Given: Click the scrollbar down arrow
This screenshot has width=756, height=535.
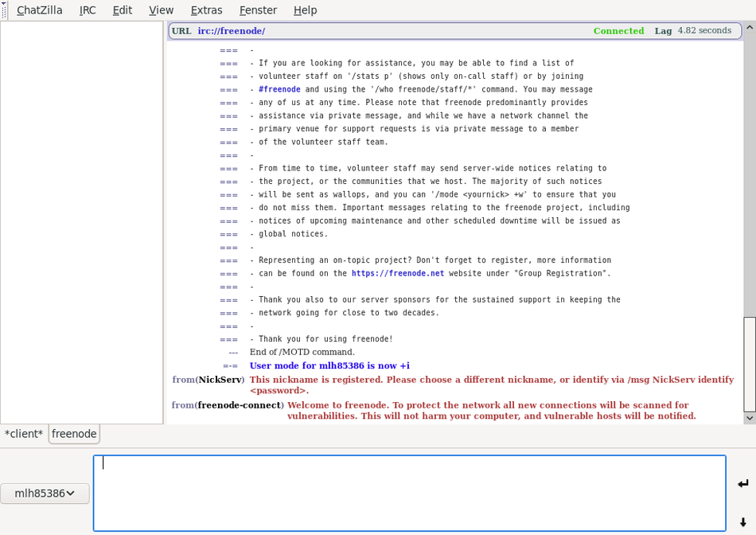Looking at the screenshot, I should click(x=750, y=418).
